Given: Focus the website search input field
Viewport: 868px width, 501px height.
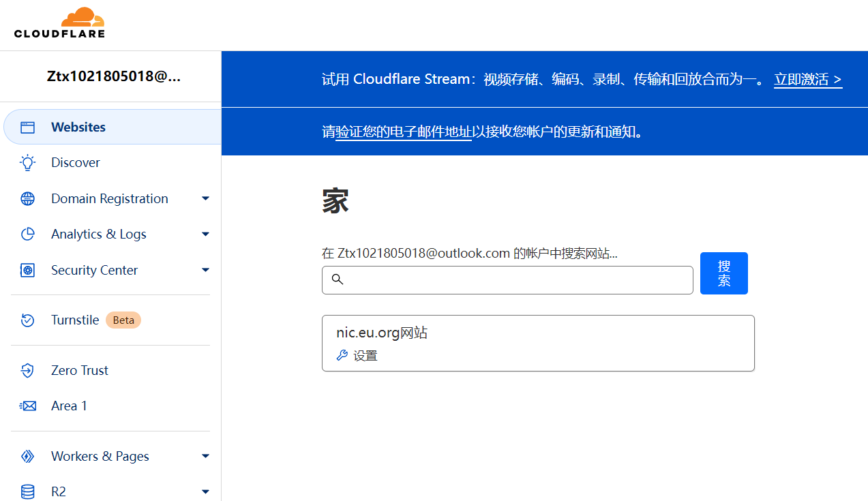Looking at the screenshot, I should point(507,280).
